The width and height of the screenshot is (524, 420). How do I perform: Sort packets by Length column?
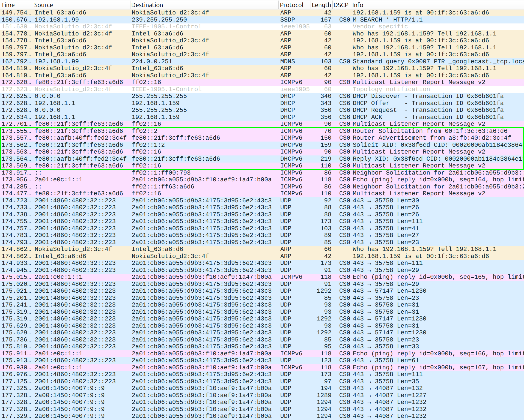click(x=321, y=5)
